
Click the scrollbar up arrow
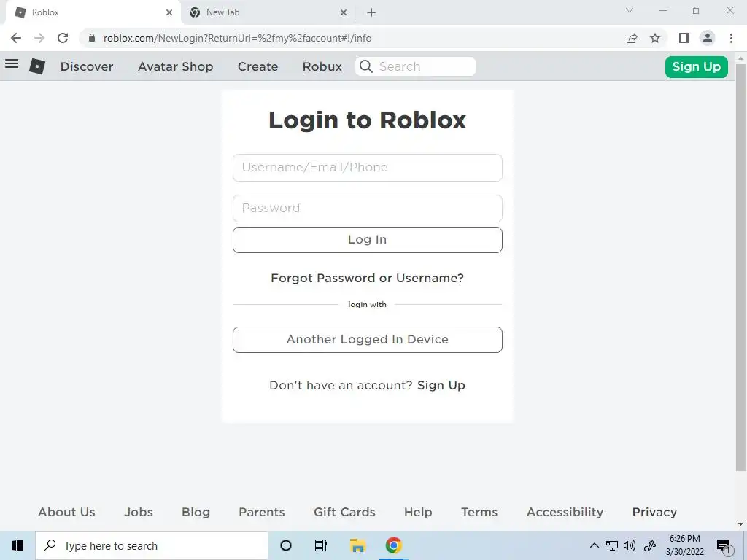tap(741, 58)
